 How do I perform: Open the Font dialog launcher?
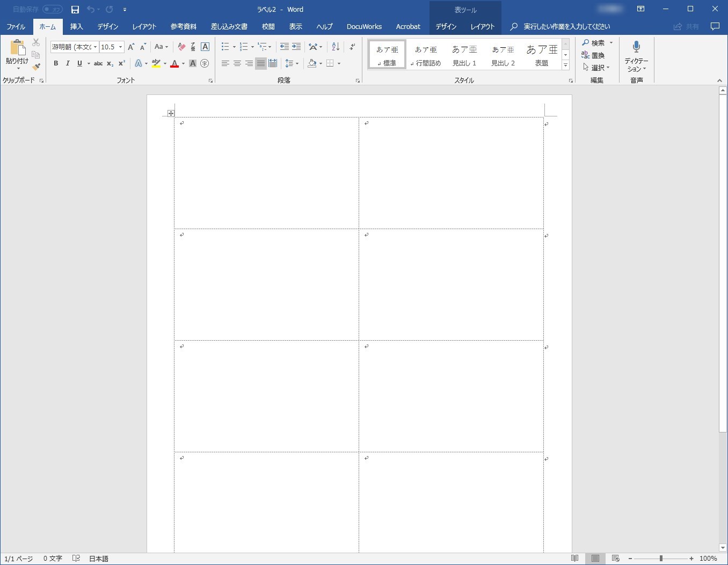click(210, 80)
